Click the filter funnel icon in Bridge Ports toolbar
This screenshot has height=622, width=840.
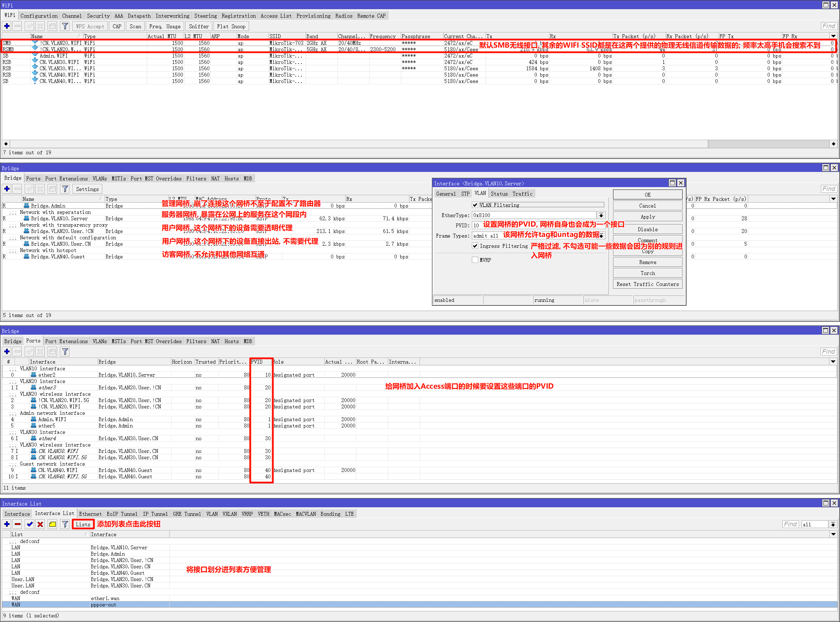pos(65,352)
